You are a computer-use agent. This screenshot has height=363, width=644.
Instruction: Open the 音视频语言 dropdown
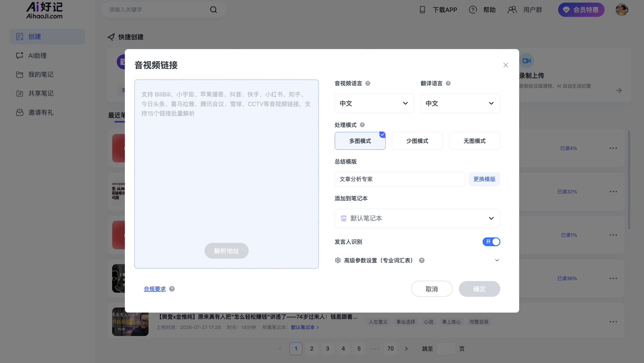coord(374,103)
